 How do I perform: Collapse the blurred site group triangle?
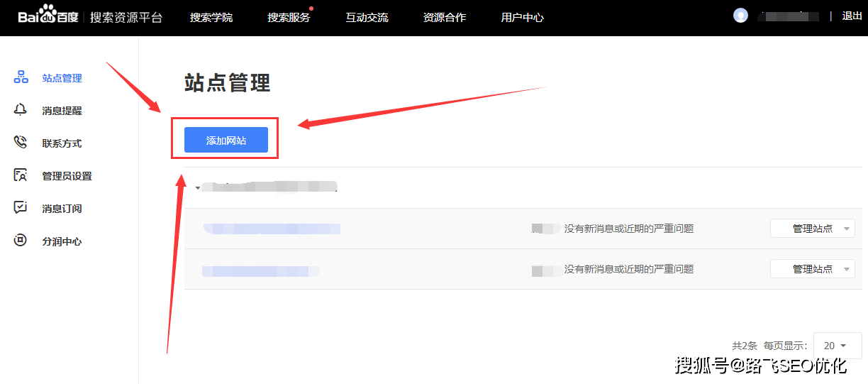(x=197, y=189)
